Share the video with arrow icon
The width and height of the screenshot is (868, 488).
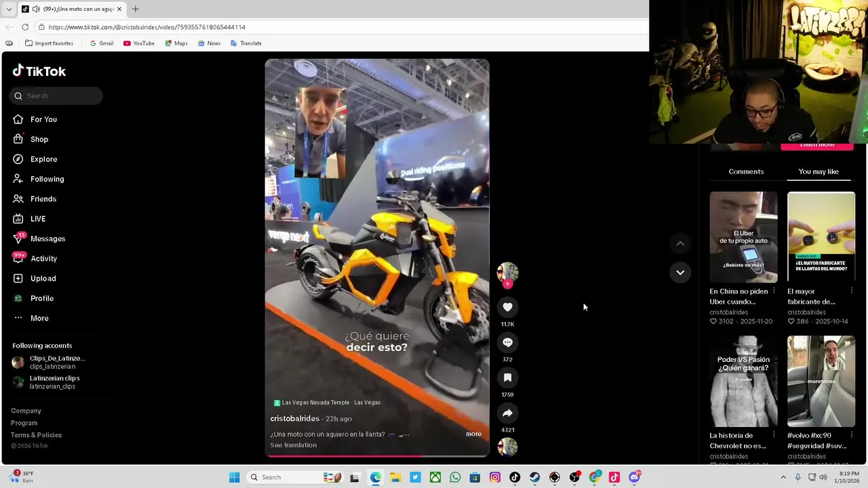point(507,413)
